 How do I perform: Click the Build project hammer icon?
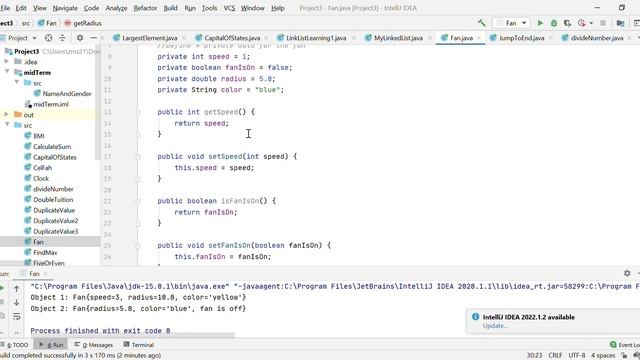(x=482, y=23)
